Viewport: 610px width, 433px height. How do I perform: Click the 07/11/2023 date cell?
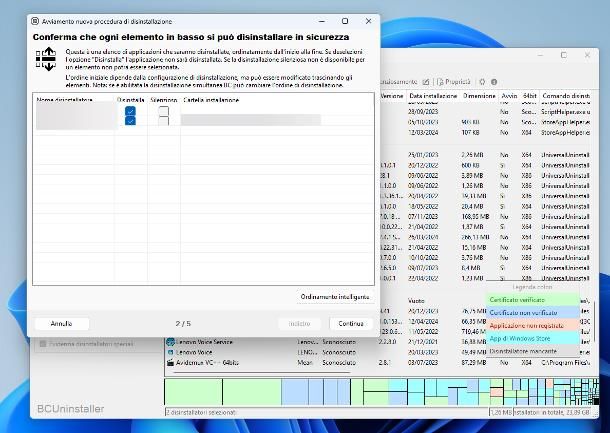423,217
